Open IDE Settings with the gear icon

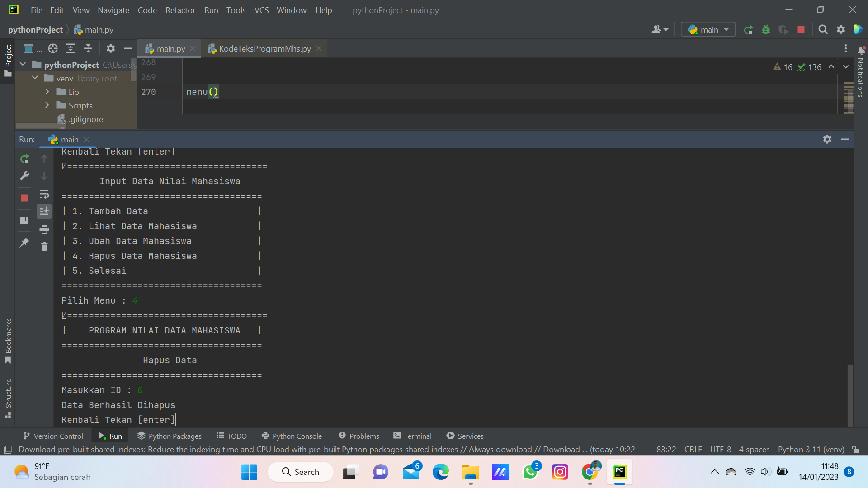click(x=841, y=30)
